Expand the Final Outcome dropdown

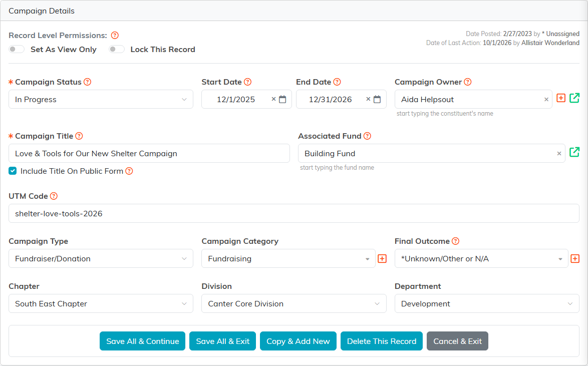pyautogui.click(x=481, y=258)
